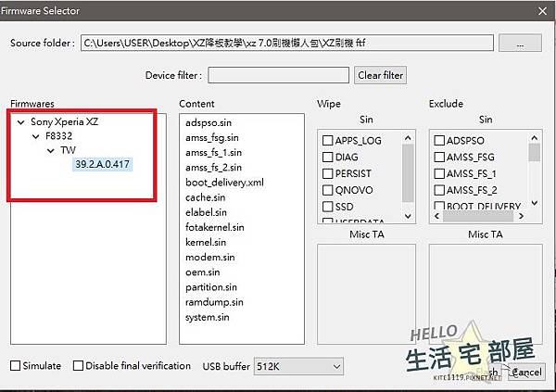Check the AMSS_FS_2 exclude checkbox

point(439,190)
